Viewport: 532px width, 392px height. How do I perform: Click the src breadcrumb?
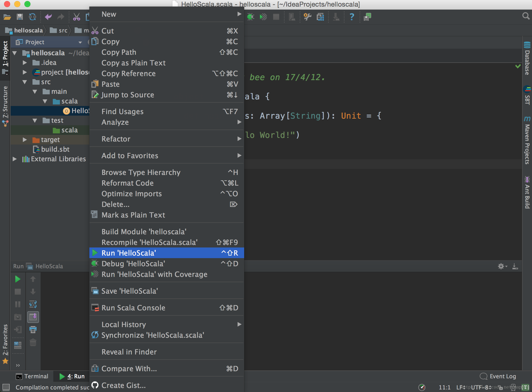[59, 30]
